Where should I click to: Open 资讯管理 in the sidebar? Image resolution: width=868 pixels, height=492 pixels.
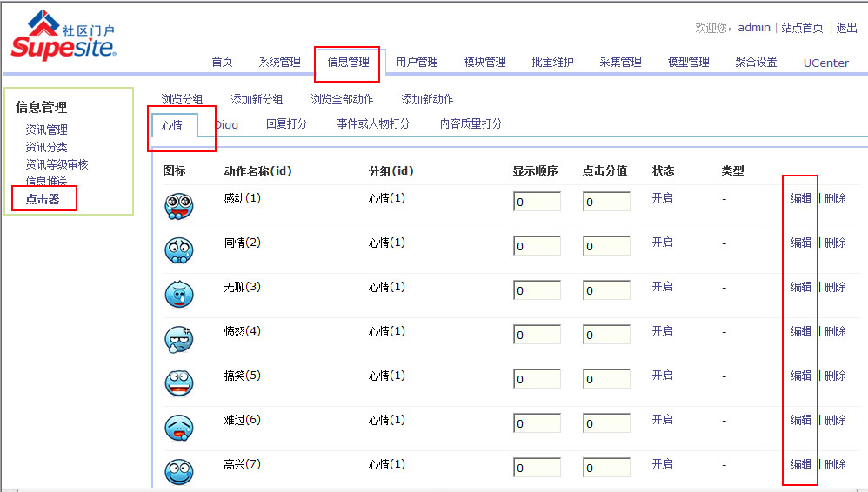[x=46, y=130]
